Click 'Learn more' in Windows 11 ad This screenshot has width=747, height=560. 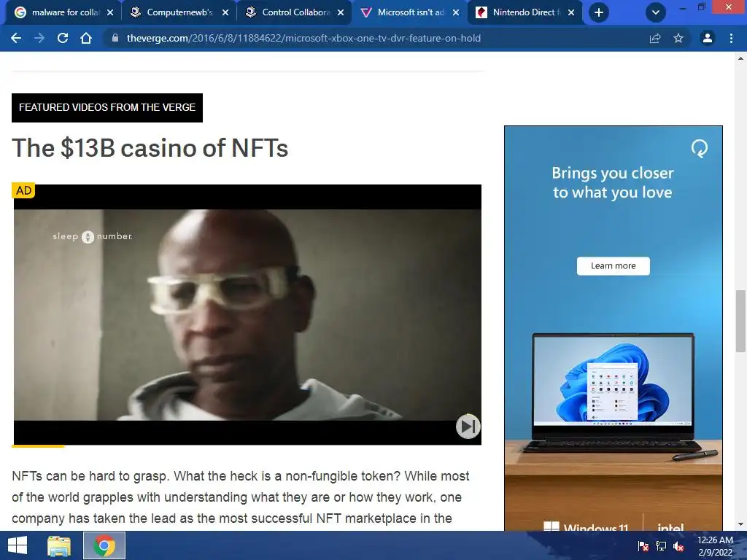click(613, 265)
